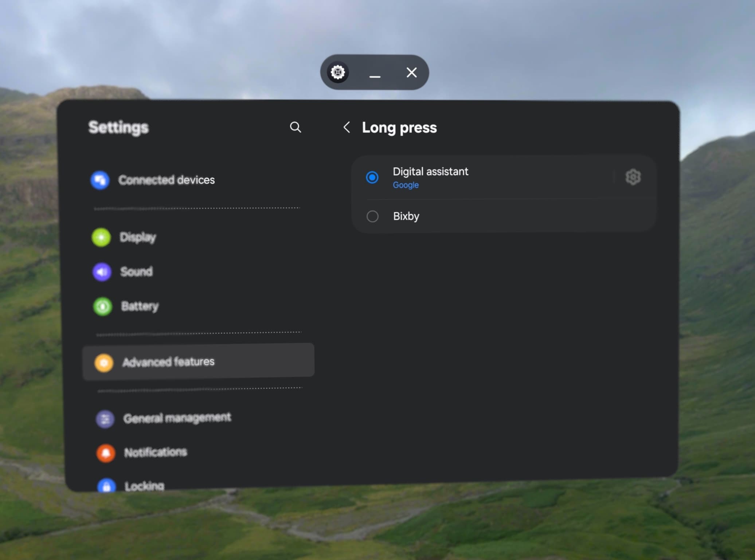Open the Advanced features menu item
This screenshot has width=755, height=560.
[168, 362]
